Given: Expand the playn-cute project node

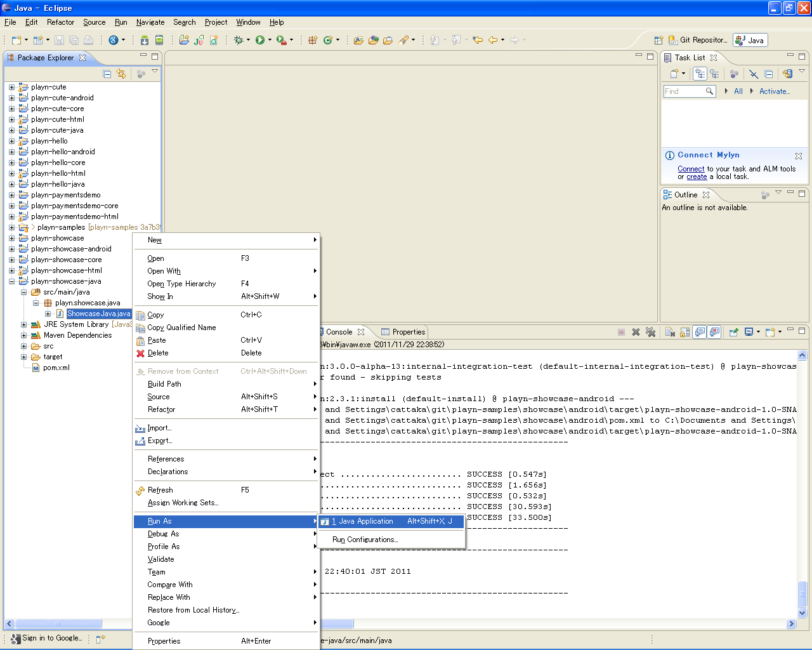Looking at the screenshot, I should click(x=11, y=88).
